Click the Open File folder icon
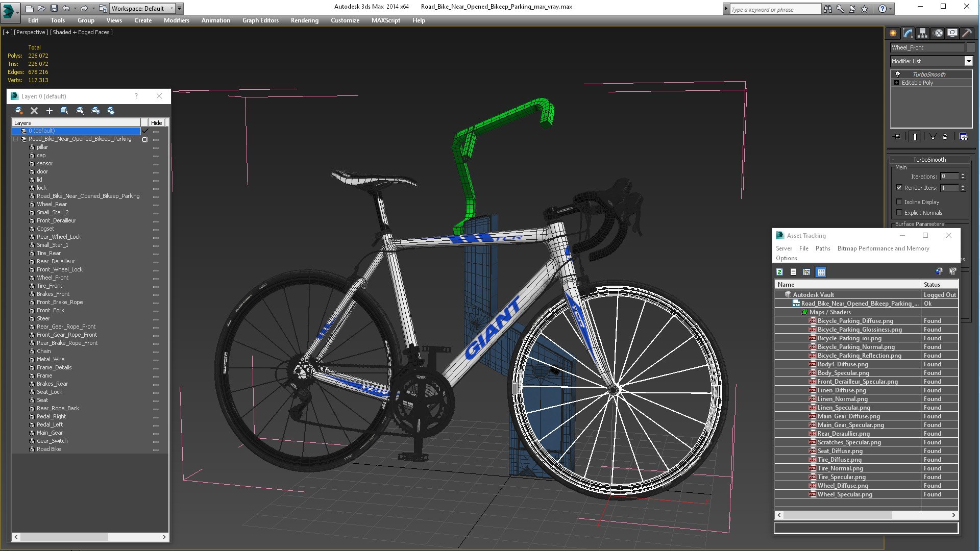This screenshot has width=980, height=551. pyautogui.click(x=42, y=9)
